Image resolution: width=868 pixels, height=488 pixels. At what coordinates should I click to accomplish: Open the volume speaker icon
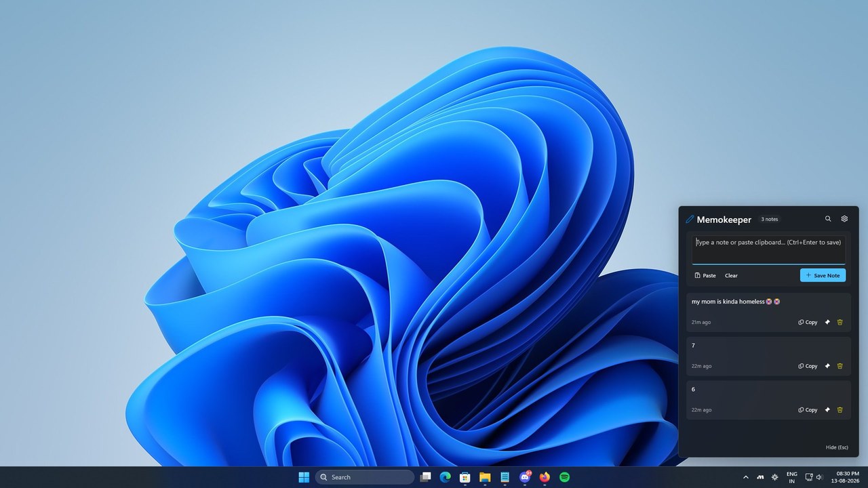click(x=819, y=477)
